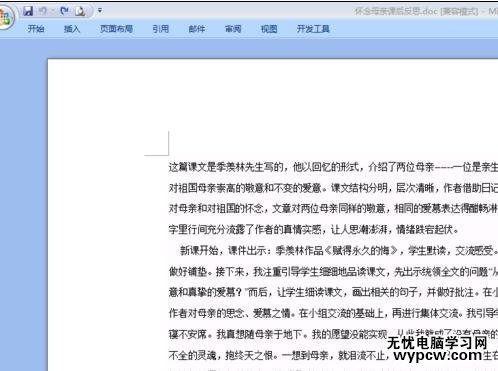
Task: Switch to the 页面布局 tab
Action: tap(116, 29)
